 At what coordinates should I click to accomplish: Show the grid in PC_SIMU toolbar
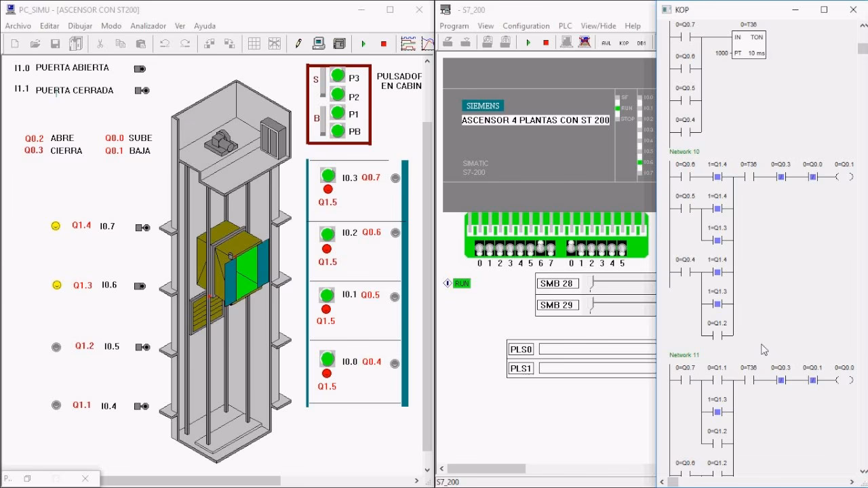coord(254,44)
